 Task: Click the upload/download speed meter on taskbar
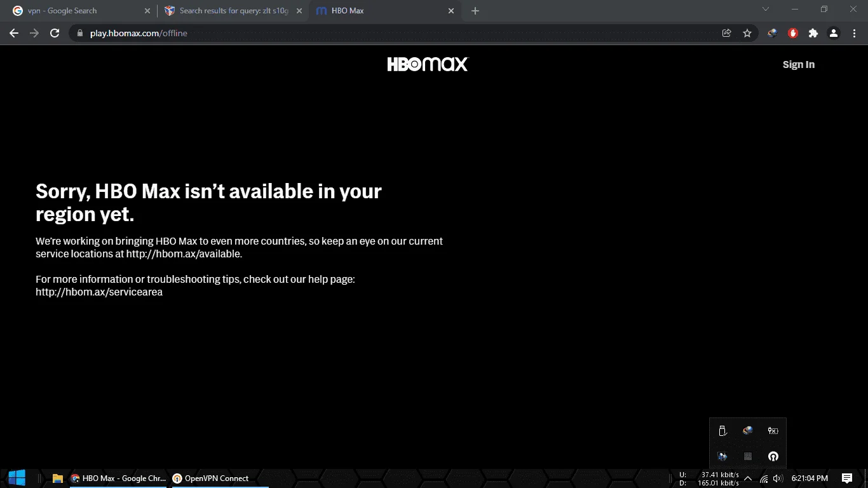(x=709, y=478)
